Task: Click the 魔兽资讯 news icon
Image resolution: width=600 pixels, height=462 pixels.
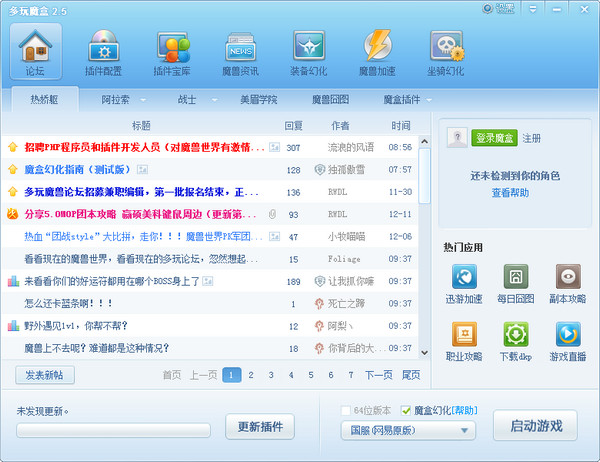Action: click(x=240, y=52)
